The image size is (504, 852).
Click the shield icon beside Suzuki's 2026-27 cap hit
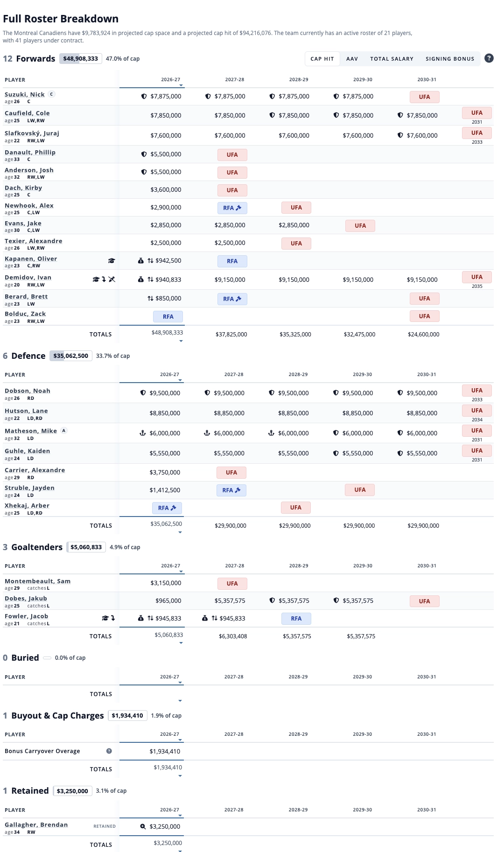pos(144,97)
